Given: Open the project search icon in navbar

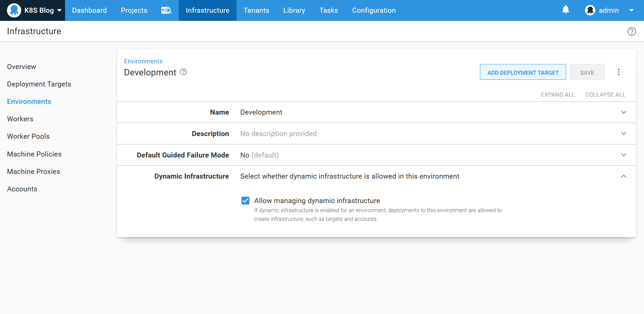Looking at the screenshot, I should point(166,10).
